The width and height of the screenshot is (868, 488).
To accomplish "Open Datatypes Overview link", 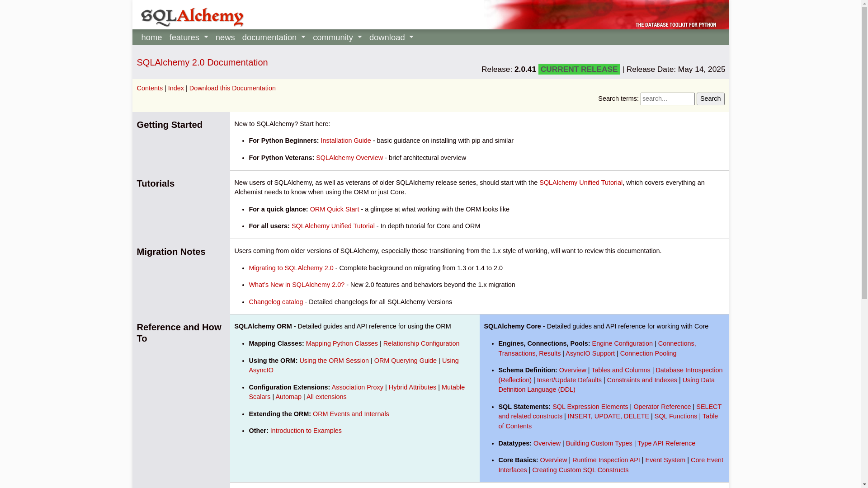I will (547, 443).
